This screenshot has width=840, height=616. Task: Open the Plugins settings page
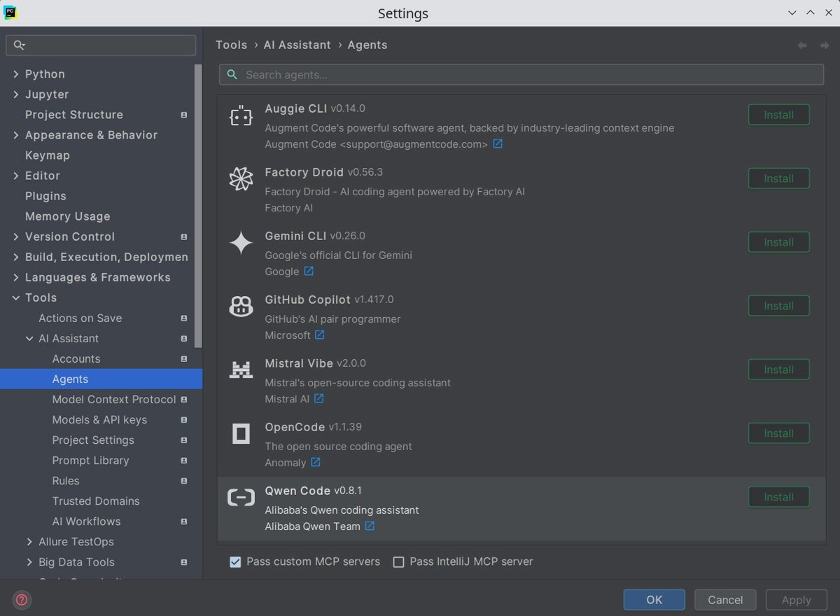click(x=45, y=196)
